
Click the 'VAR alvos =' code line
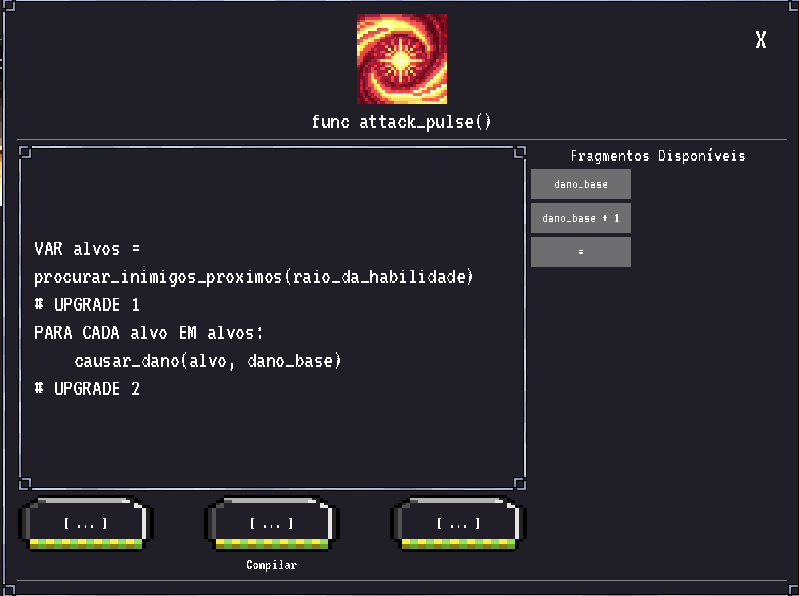coord(87,249)
